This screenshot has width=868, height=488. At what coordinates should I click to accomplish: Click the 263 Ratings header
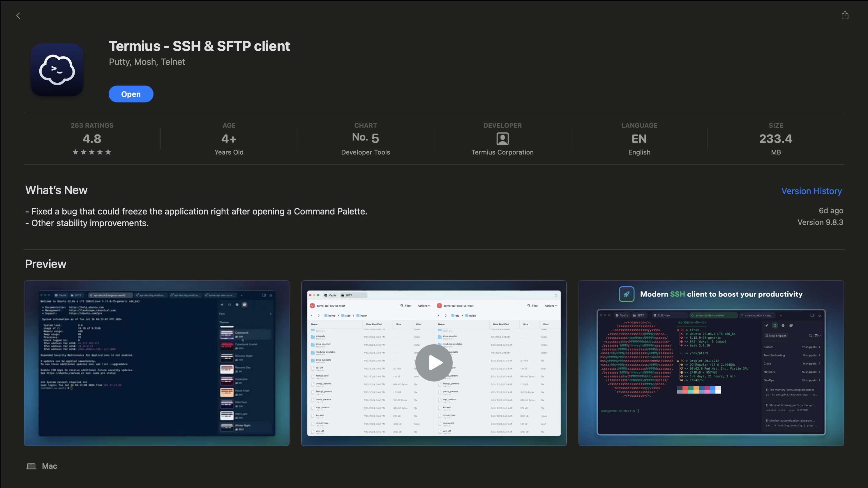point(92,125)
